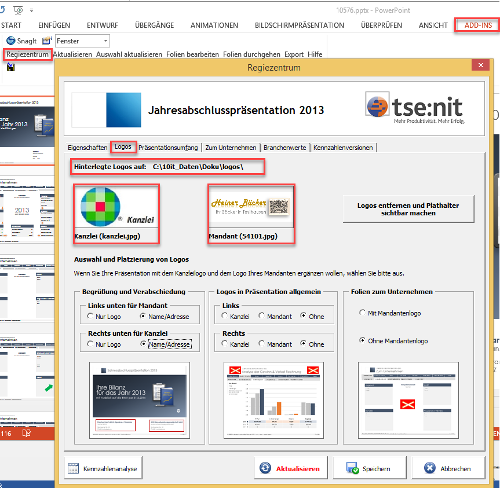Click the Snagit icon in the toolbar
The height and width of the screenshot is (488, 500).
tap(11, 41)
